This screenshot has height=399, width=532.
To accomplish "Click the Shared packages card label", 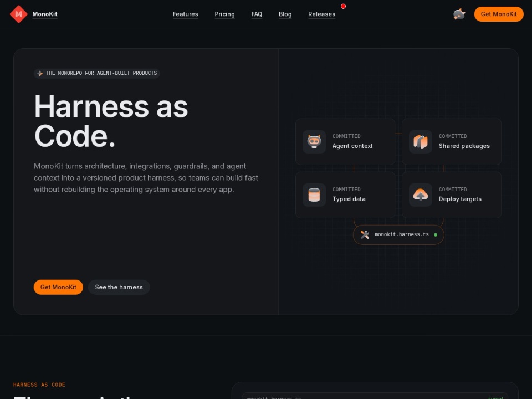I will [464, 146].
